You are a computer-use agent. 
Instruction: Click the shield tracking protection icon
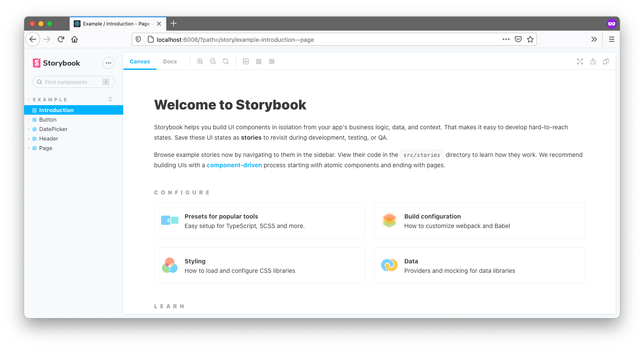[138, 39]
